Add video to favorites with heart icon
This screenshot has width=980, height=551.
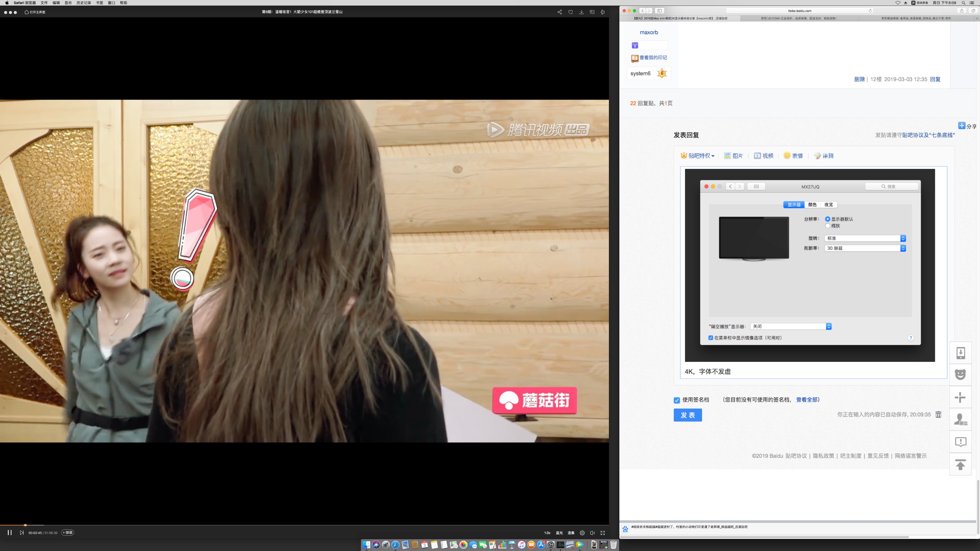pos(570,12)
